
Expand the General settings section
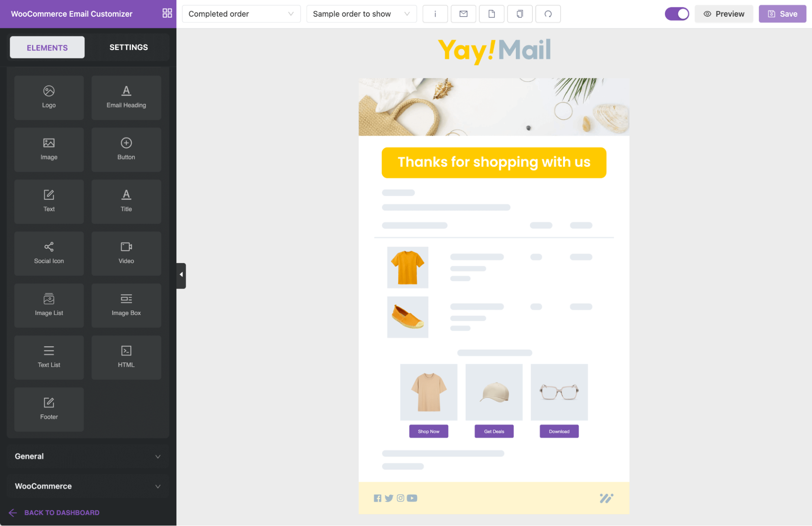click(88, 456)
